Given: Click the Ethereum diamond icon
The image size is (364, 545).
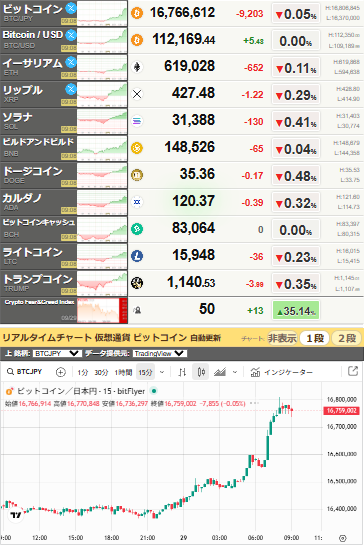Looking at the screenshot, I should click(x=137, y=67).
